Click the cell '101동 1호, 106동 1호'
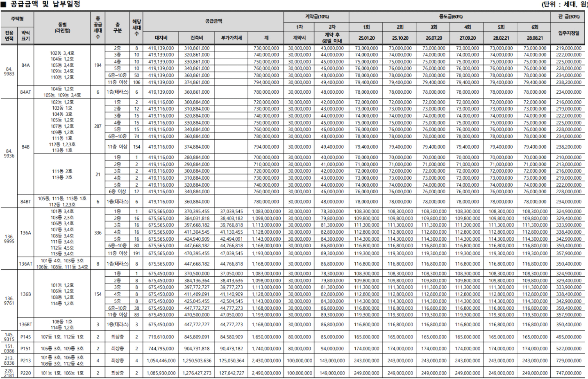This screenshot has width=588, height=379. [62, 373]
